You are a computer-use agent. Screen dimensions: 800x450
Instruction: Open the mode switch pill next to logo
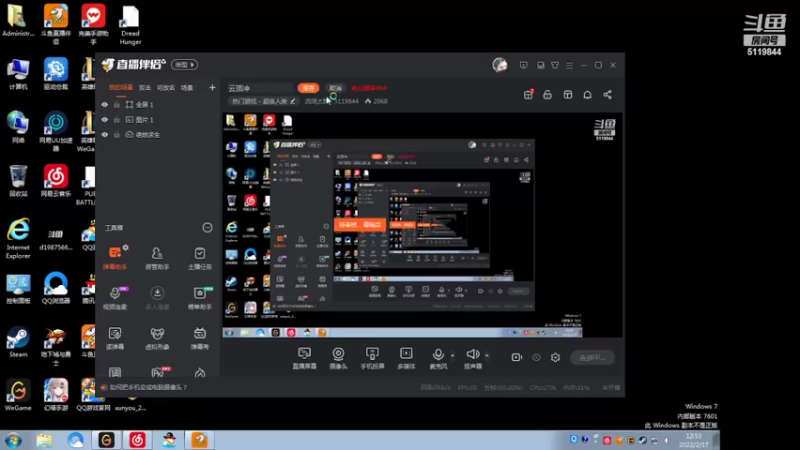coord(185,65)
